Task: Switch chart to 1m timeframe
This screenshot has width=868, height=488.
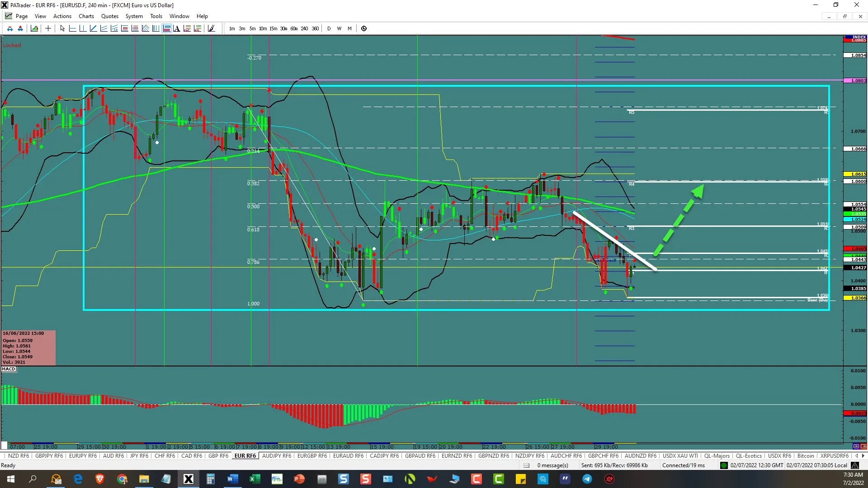Action: 232,28
